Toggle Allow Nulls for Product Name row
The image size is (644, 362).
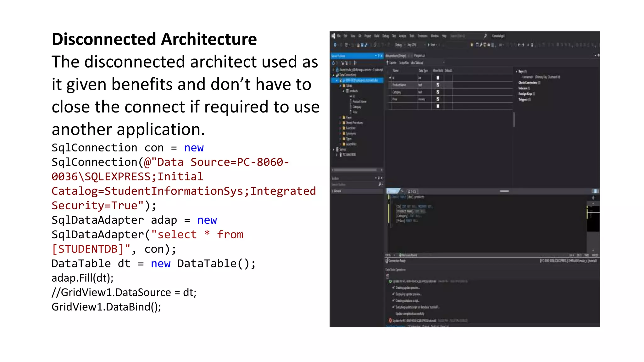click(x=438, y=85)
